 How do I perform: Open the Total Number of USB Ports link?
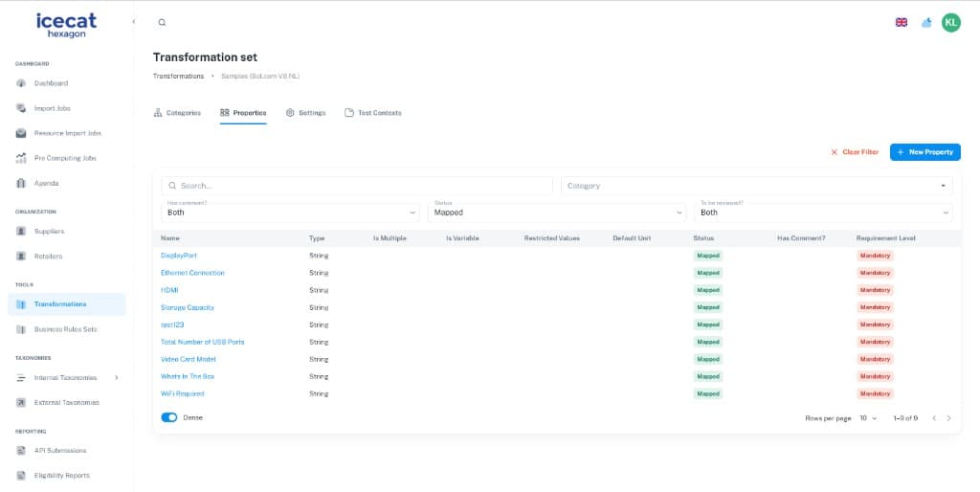(x=203, y=342)
